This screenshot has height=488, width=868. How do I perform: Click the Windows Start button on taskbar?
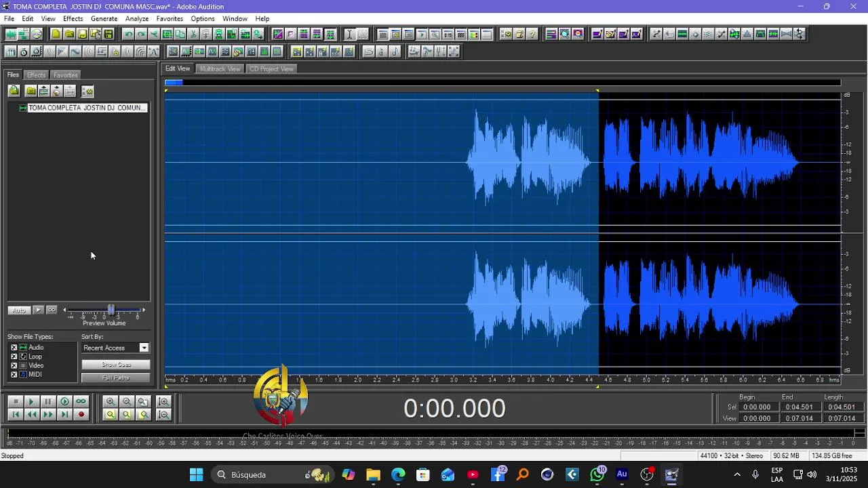(x=196, y=474)
